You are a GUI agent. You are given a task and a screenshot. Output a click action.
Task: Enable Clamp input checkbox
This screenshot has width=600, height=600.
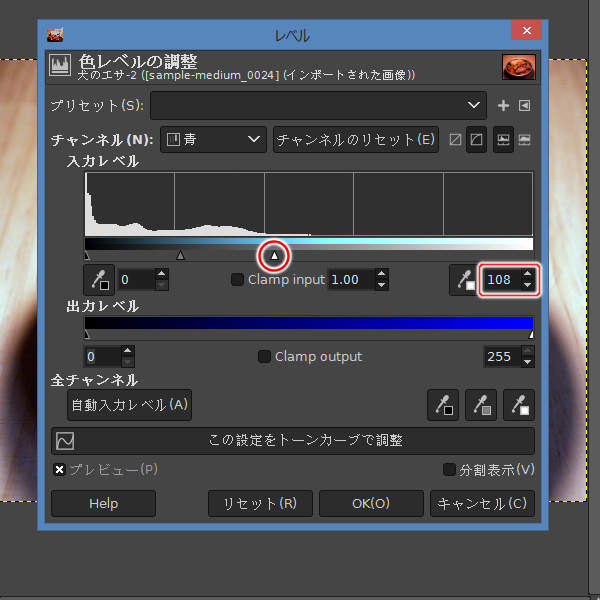[x=237, y=279]
